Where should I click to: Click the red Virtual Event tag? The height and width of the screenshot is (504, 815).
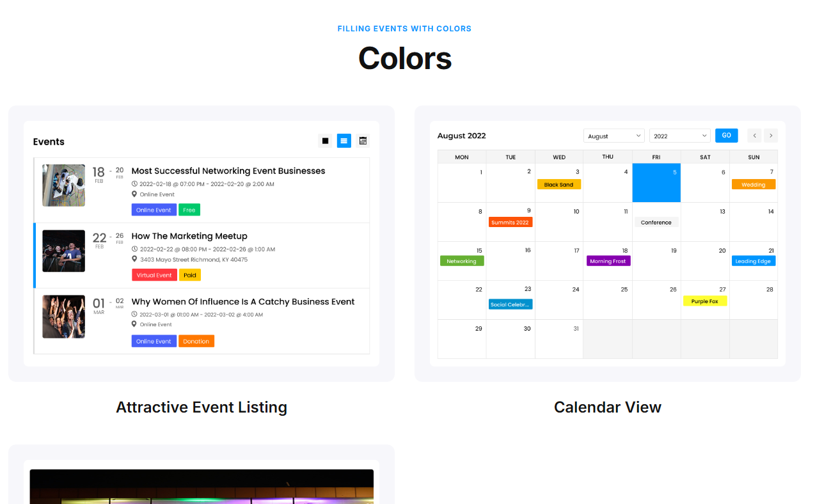154,275
